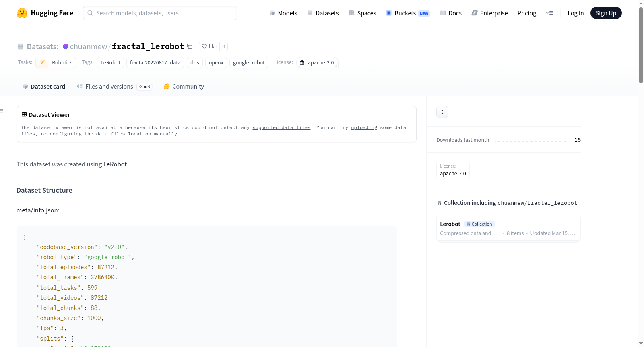Viewport: 644px width, 347px height.
Task: Click the Hugging Face logo icon
Action: pyautogui.click(x=22, y=13)
